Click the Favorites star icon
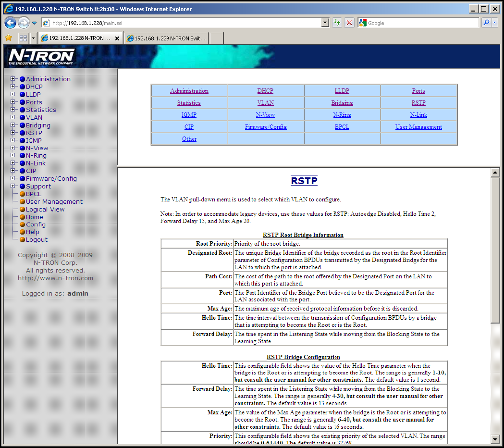This screenshot has width=504, height=448. tap(9, 38)
